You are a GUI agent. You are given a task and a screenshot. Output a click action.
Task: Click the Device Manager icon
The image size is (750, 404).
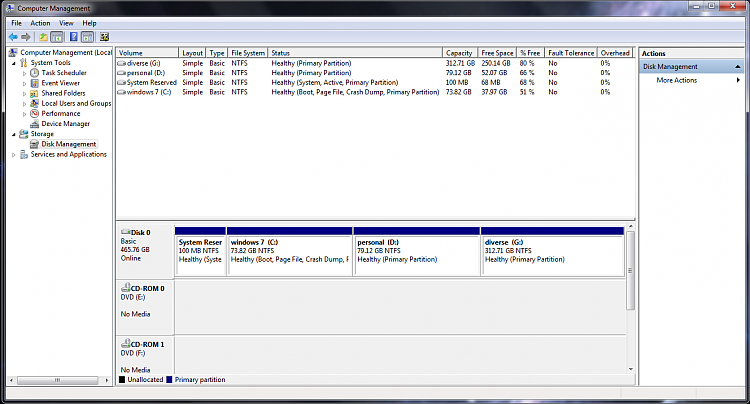coord(34,124)
